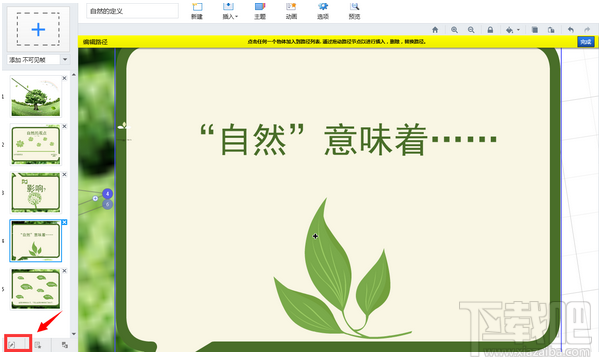Toggle the lock canvas icon

click(490, 30)
